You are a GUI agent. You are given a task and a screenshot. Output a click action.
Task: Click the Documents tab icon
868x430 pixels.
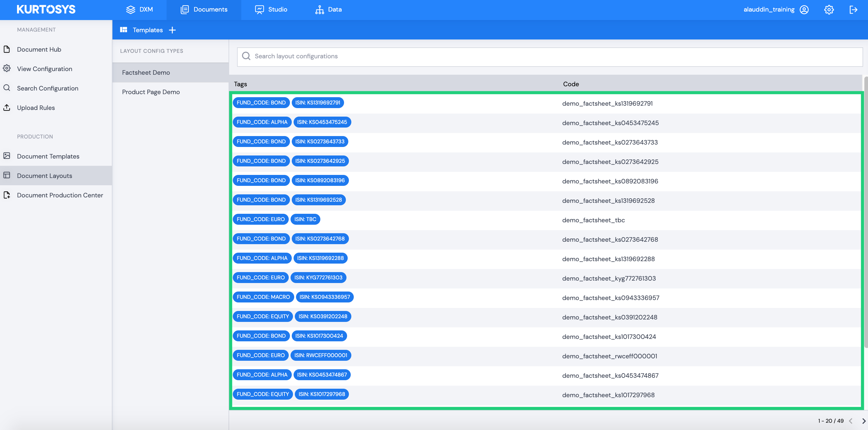pos(185,9)
